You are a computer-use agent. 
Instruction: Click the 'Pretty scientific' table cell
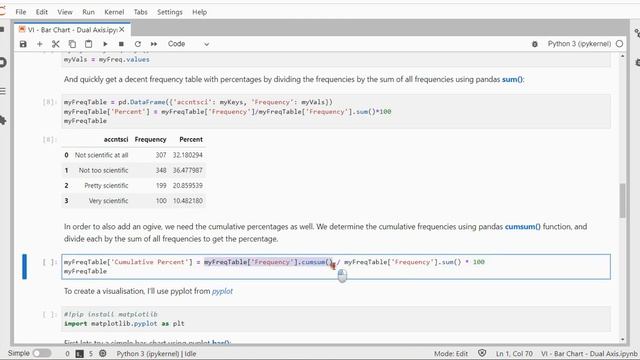coord(106,186)
